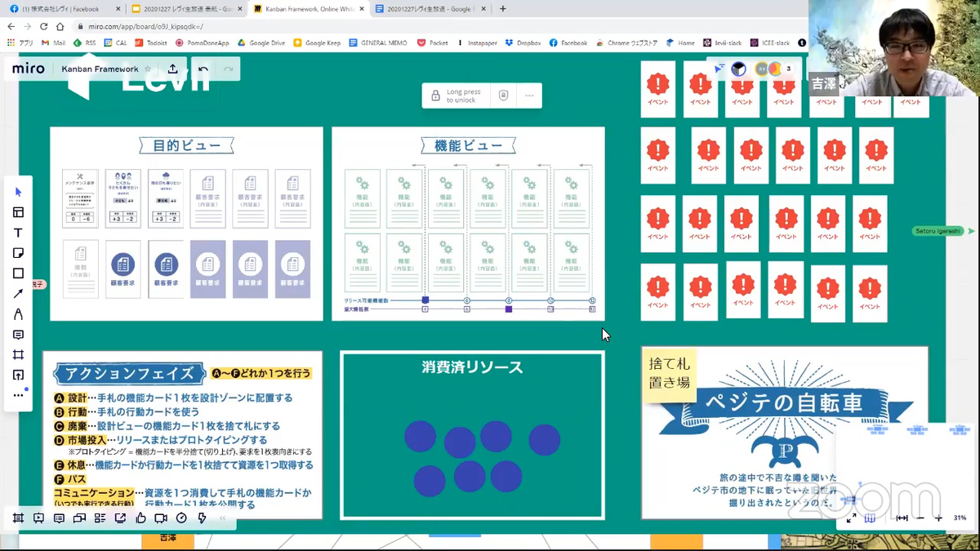The height and width of the screenshot is (551, 980).
Task: Open the lightning bolt activity icon
Action: point(202,518)
